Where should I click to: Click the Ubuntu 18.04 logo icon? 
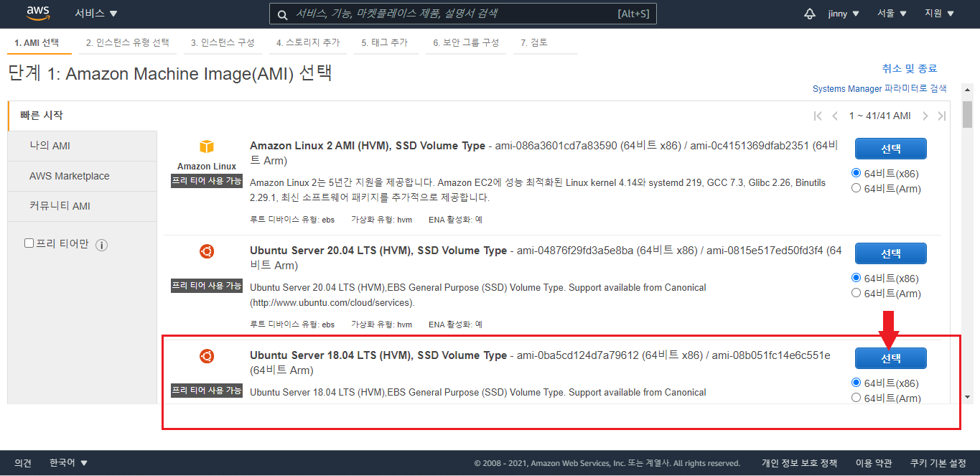pyautogui.click(x=207, y=356)
